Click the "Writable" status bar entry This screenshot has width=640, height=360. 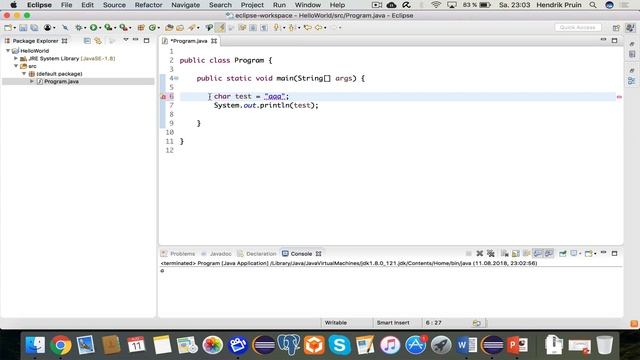click(x=336, y=322)
